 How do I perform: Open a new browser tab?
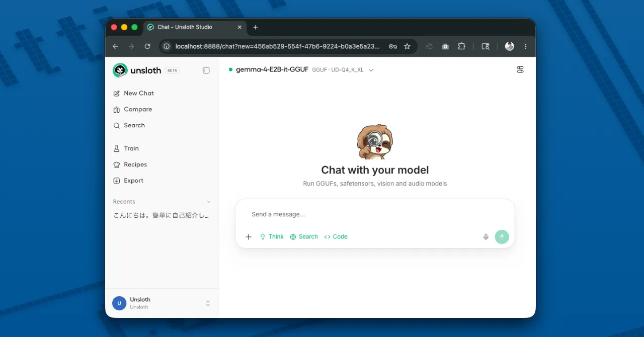point(256,27)
